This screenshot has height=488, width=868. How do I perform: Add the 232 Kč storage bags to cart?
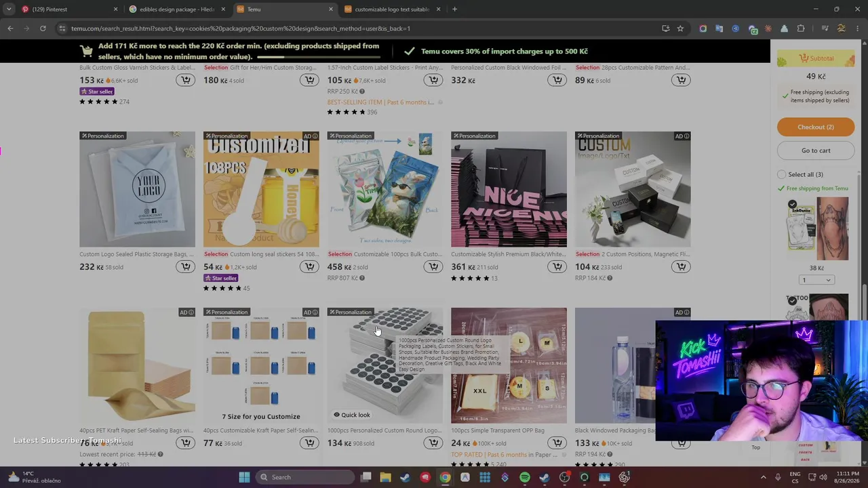coord(185,267)
